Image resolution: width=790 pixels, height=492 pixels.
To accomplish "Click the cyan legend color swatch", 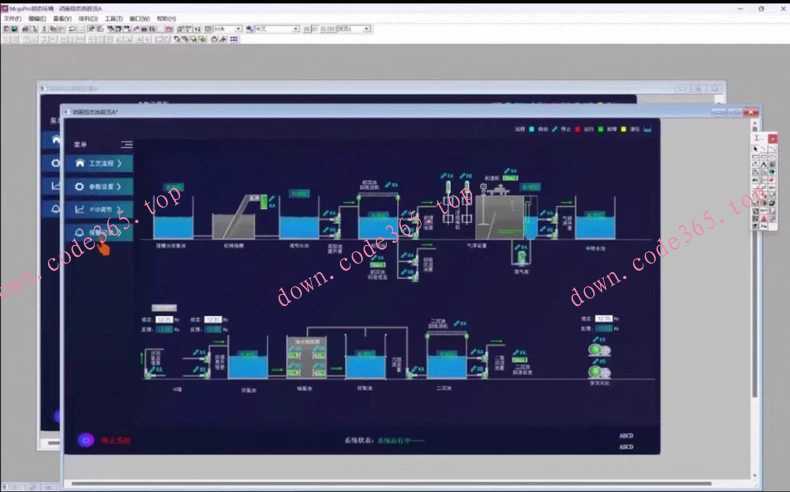I will coord(533,129).
